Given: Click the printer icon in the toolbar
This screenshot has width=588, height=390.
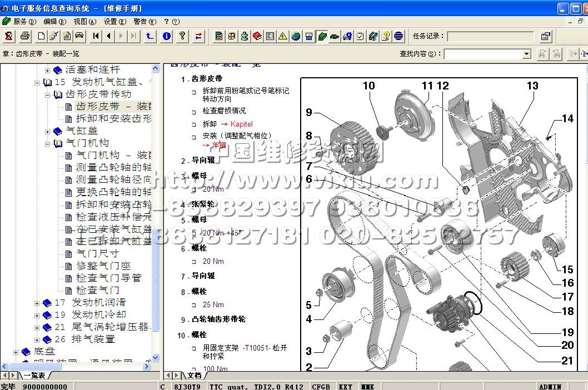Looking at the screenshot, I should (x=25, y=36).
